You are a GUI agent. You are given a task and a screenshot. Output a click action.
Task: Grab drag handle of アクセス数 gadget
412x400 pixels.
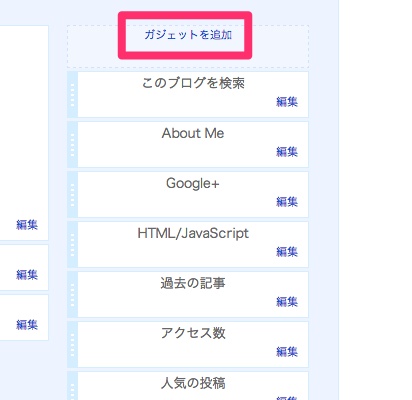[72, 345]
